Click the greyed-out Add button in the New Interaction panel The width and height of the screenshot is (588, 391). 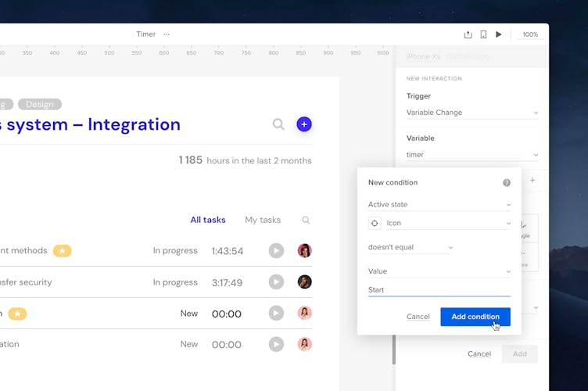(520, 354)
